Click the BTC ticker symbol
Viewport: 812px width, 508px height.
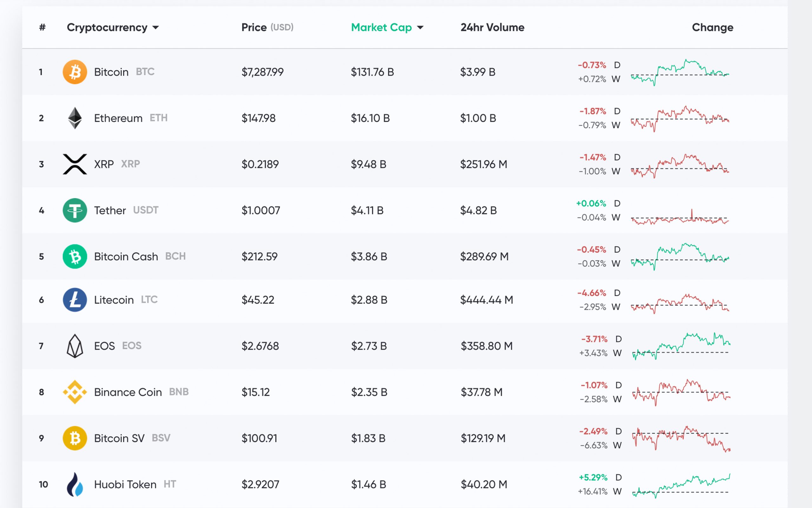[145, 71]
